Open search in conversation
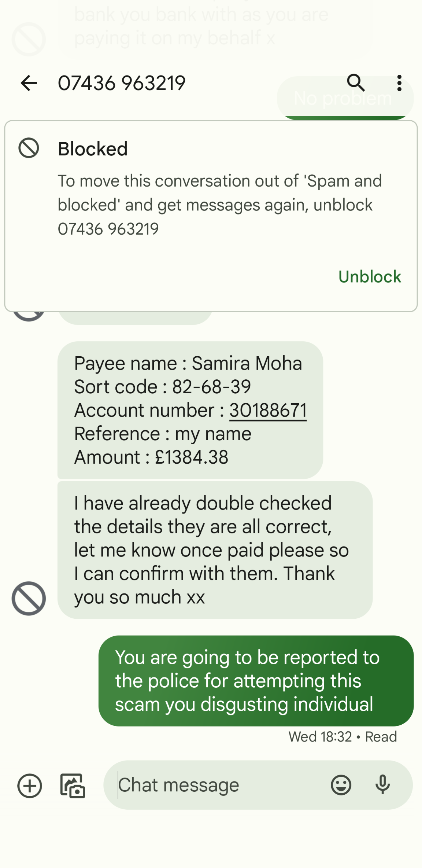 356,82
